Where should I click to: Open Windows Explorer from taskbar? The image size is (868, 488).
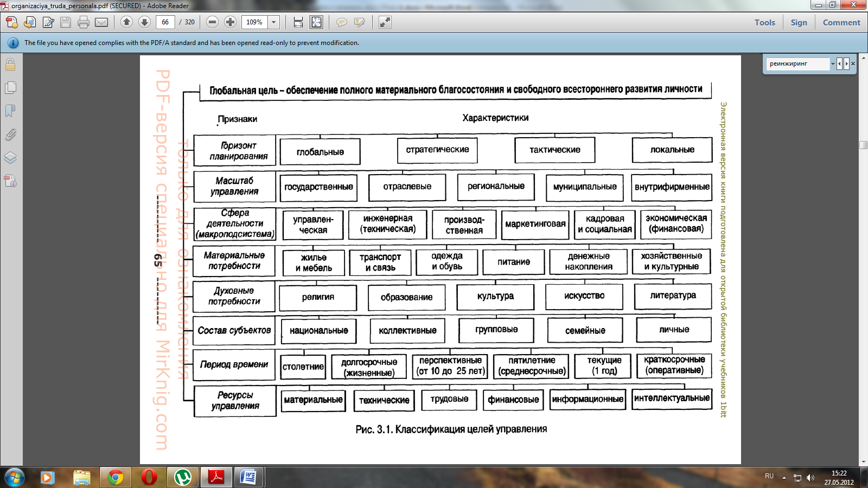tap(82, 478)
